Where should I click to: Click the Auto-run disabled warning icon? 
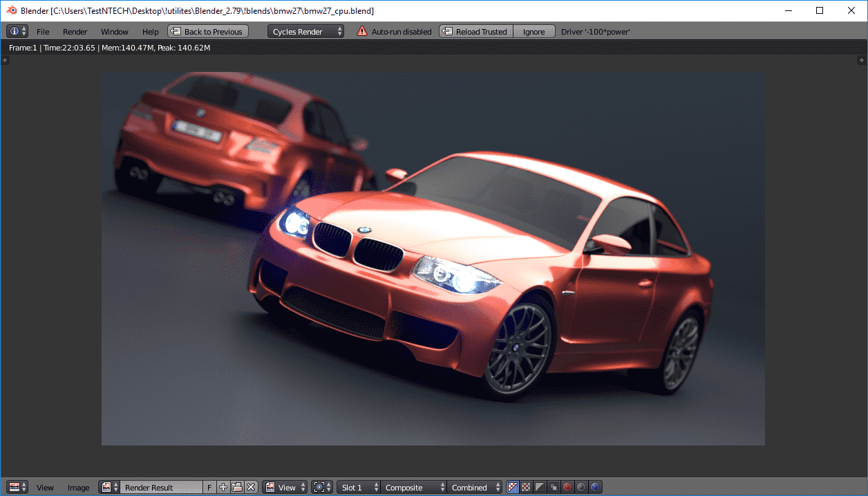click(x=362, y=32)
